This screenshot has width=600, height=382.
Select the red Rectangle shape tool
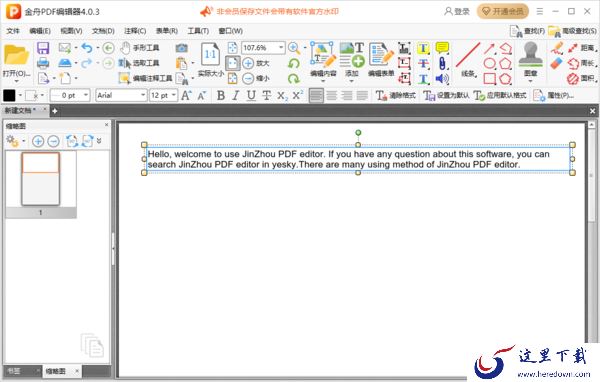[489, 79]
